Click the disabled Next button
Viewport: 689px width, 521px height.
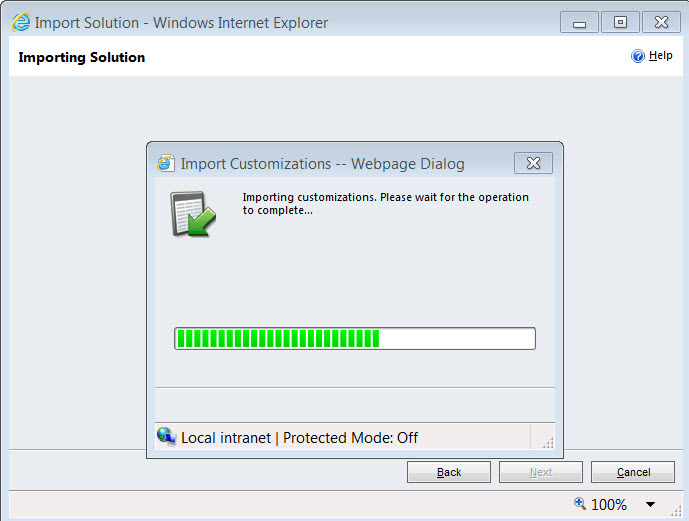(x=540, y=472)
